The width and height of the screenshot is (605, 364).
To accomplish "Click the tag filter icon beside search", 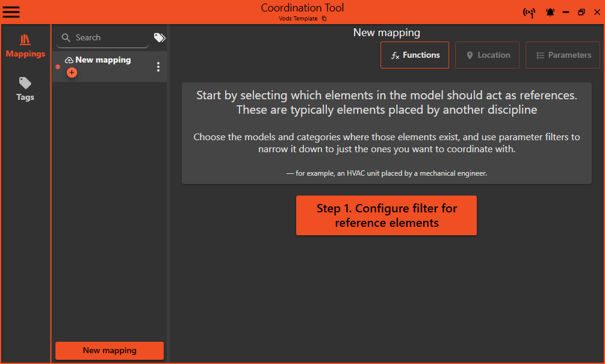I will tap(160, 38).
